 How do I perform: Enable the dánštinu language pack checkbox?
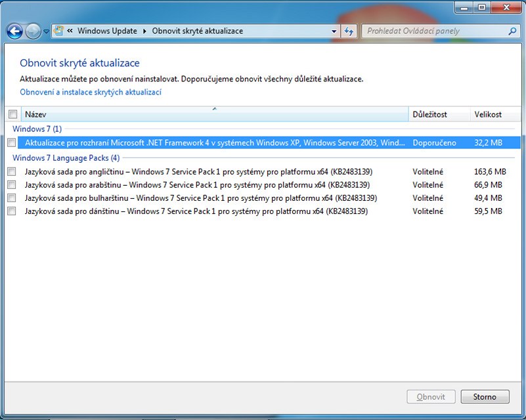tap(11, 211)
